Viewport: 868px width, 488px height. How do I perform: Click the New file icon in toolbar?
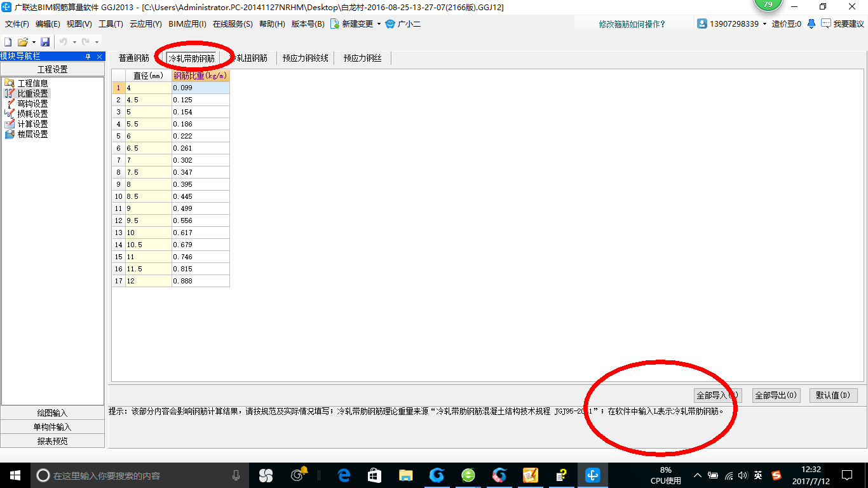(8, 42)
